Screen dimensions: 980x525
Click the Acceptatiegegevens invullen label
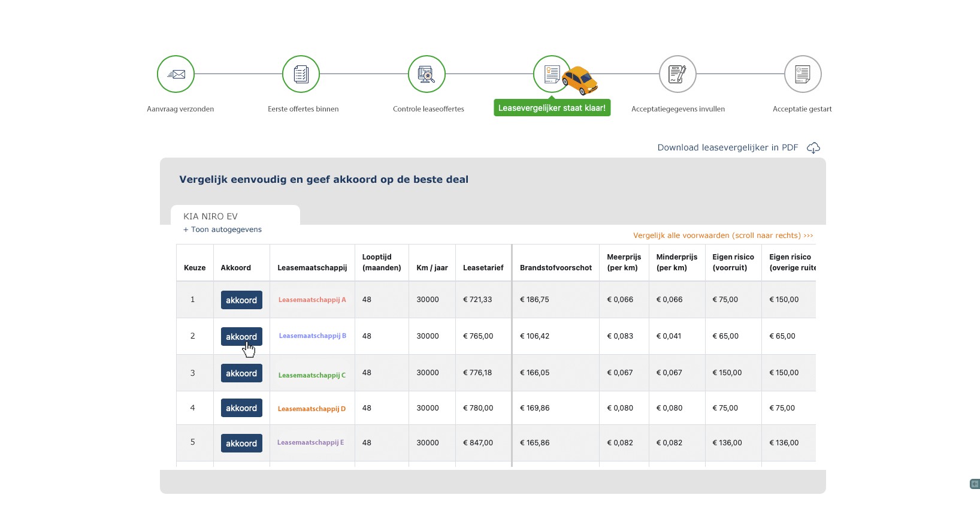[678, 109]
